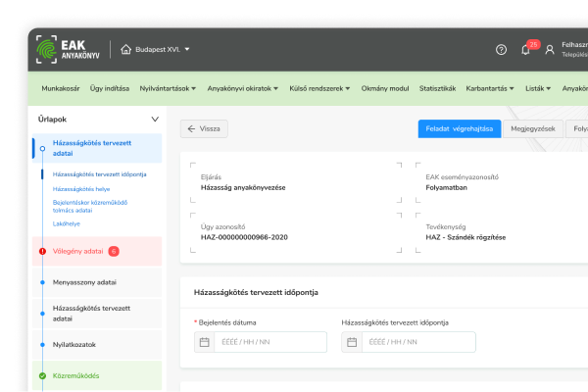This screenshot has width=588, height=392.
Task: Click the Házasság anyakönyvezése procedure value
Action: point(243,187)
